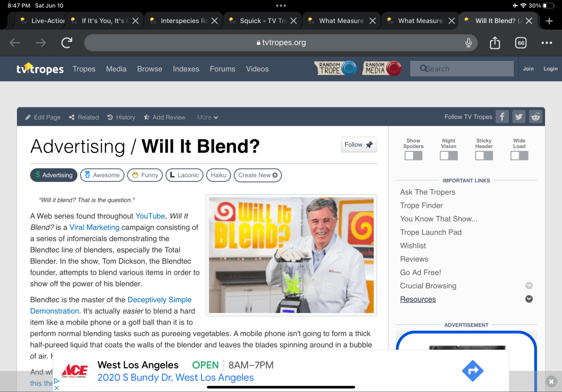Open TV Tropes Twitter page icon

[519, 117]
